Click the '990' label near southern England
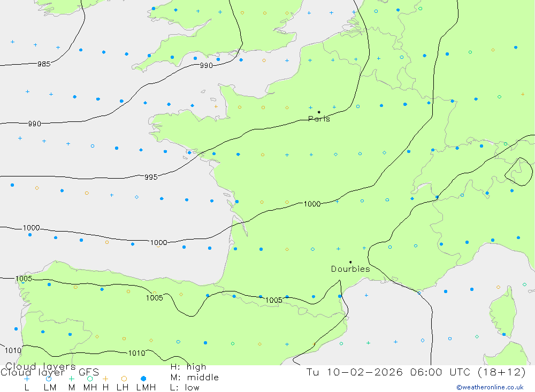535x392 pixels. tap(206, 65)
